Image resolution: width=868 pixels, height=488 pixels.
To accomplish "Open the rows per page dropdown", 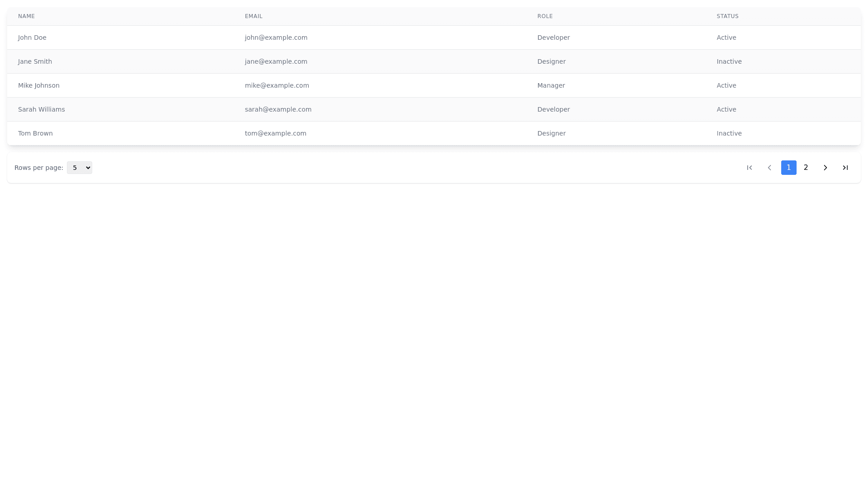I will pos(80,168).
